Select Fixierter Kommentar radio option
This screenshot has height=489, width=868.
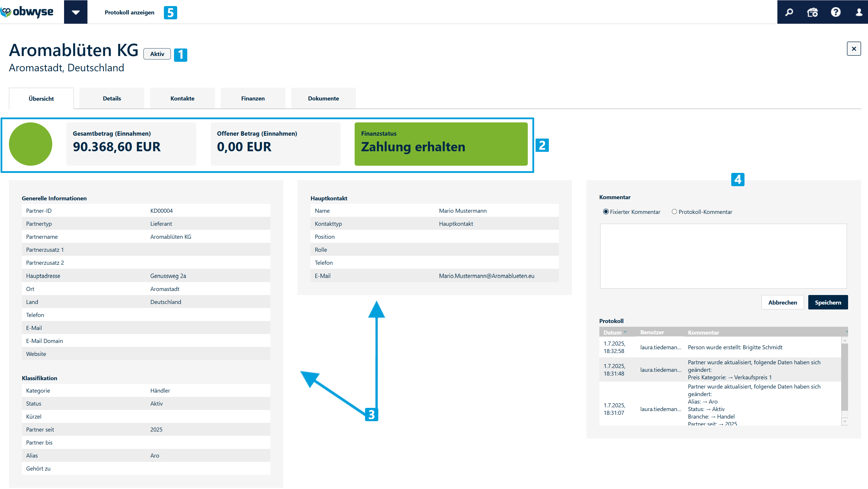point(606,212)
